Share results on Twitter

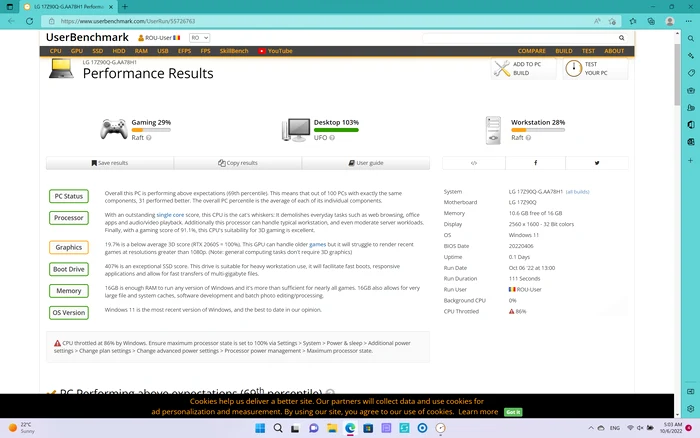point(597,163)
